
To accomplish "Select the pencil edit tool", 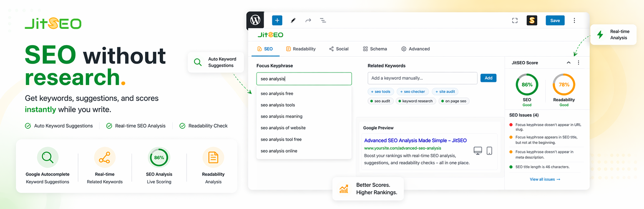I will 293,20.
